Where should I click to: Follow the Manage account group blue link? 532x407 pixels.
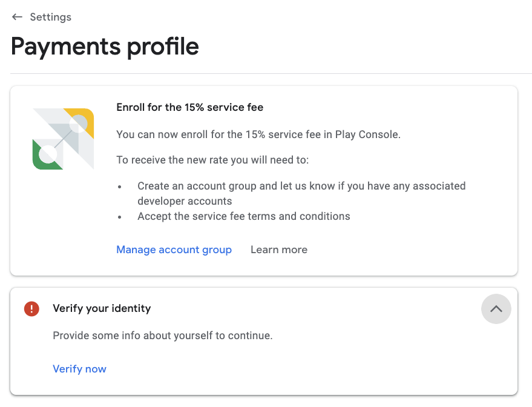point(174,250)
